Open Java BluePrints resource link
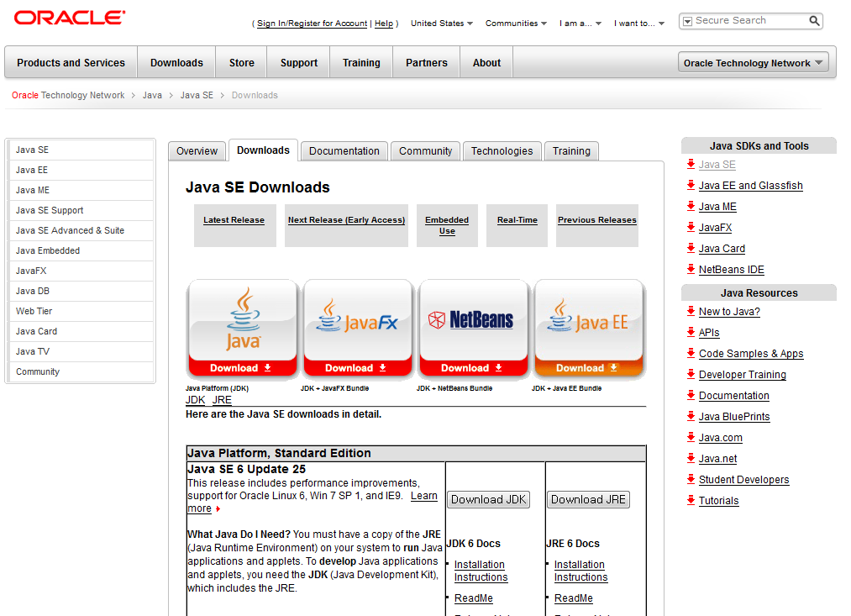Image resolution: width=851 pixels, height=616 pixels. click(734, 417)
